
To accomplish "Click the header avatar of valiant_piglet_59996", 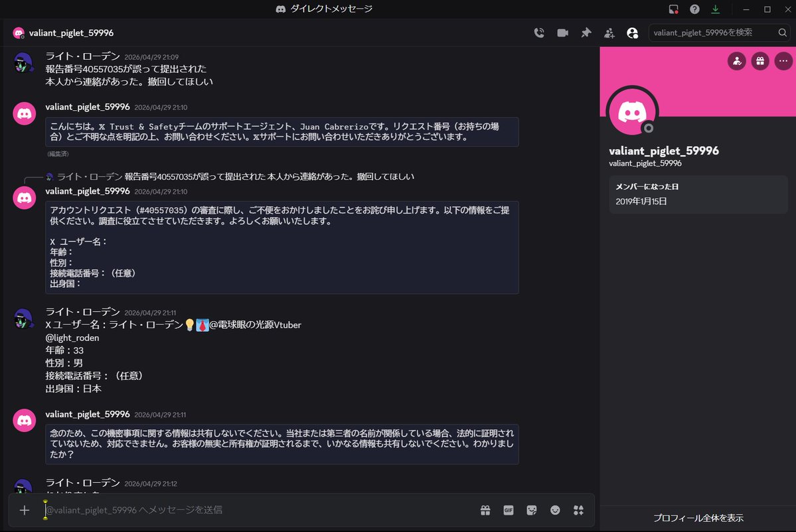I will point(19,33).
